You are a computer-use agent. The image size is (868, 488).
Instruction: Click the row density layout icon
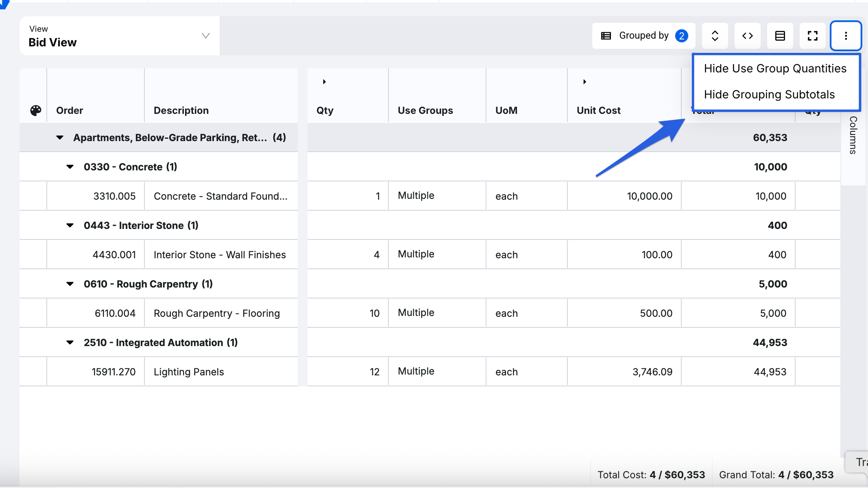(x=780, y=36)
